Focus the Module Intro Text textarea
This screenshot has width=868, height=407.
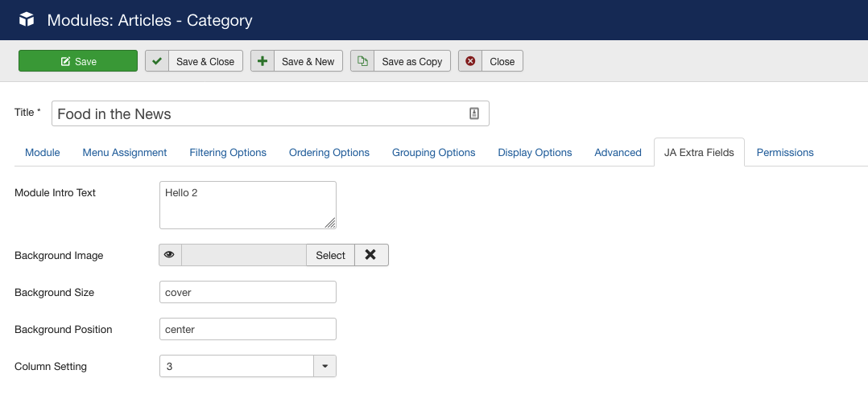click(247, 205)
